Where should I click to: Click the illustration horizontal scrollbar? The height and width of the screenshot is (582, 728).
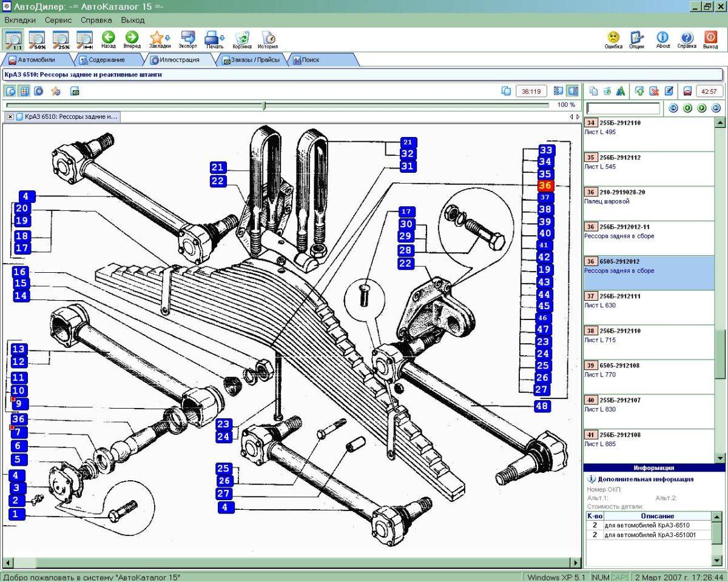pyautogui.click(x=292, y=562)
